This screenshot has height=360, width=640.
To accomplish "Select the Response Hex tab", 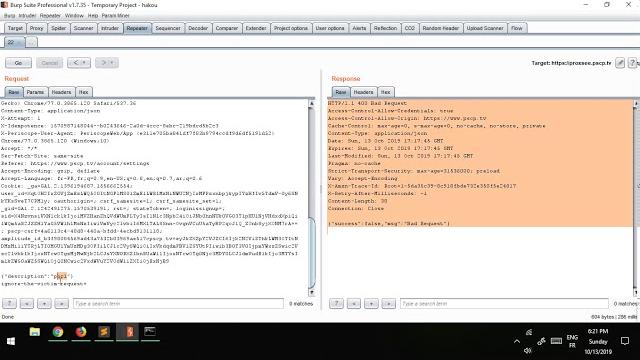I will [386, 92].
